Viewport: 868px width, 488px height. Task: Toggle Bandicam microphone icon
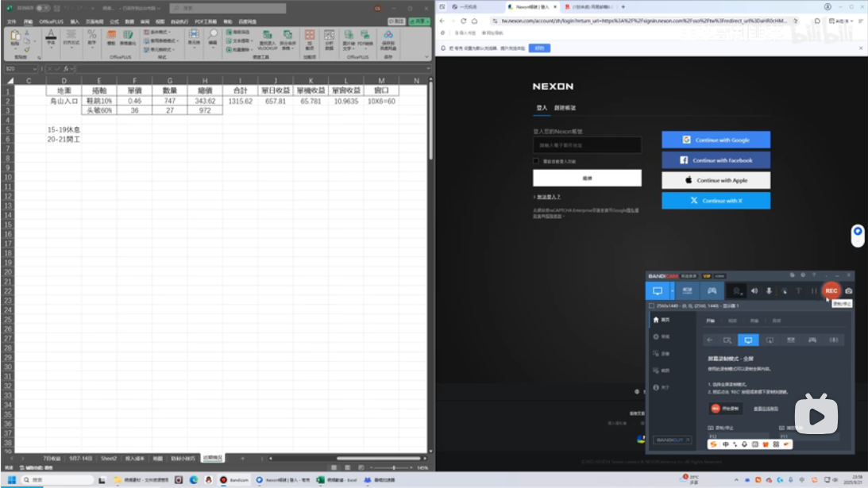coord(769,291)
